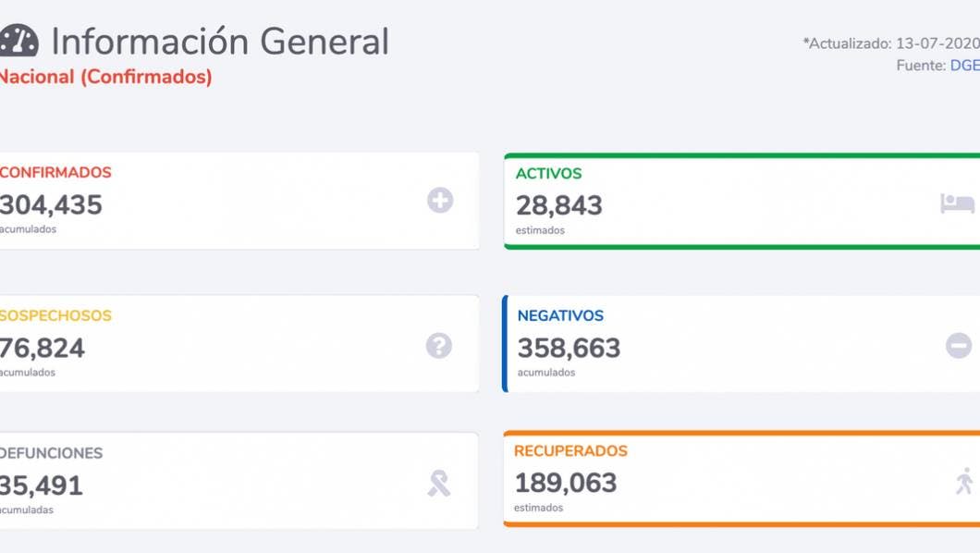Select the NEGATIVOS card label

[x=560, y=316]
